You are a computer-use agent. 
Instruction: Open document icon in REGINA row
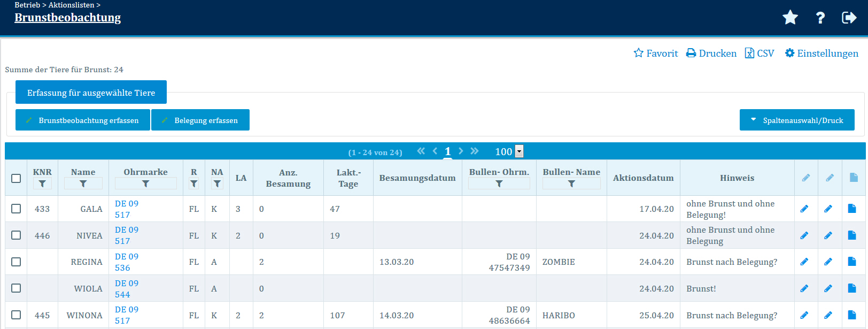point(852,262)
